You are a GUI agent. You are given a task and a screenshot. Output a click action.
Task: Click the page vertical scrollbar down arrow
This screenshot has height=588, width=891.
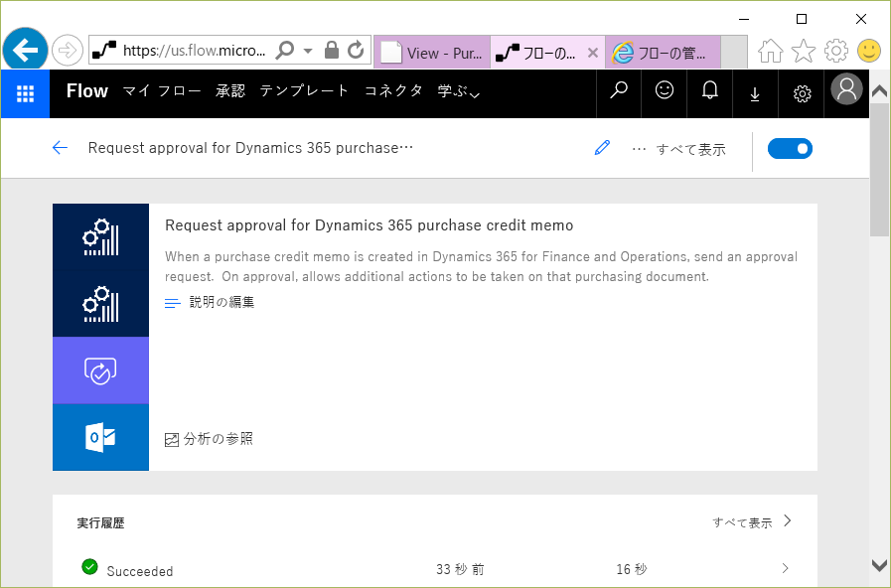point(880,565)
